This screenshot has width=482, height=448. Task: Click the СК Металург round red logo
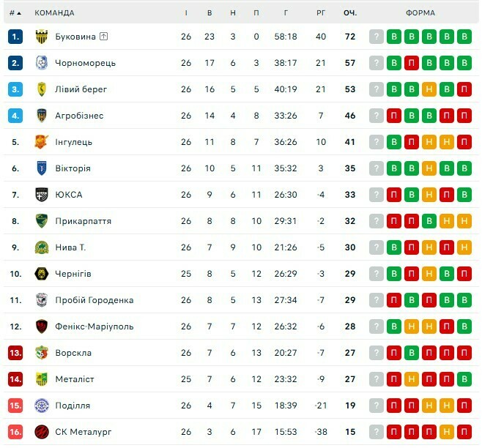pos(42,432)
